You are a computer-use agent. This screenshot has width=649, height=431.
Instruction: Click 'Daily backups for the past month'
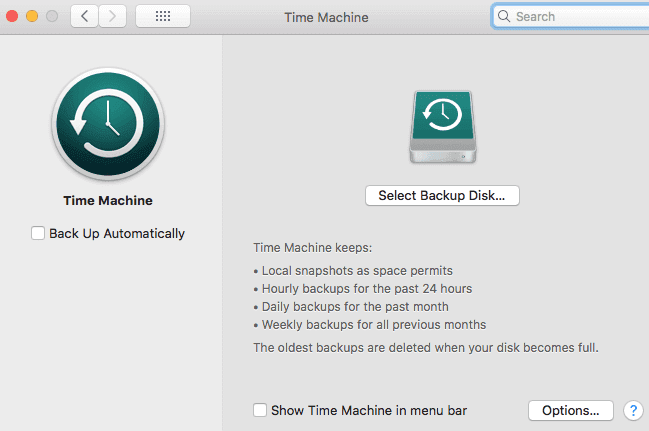tap(355, 307)
